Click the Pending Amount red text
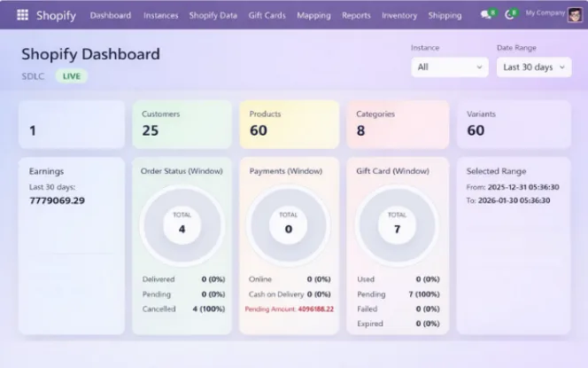This screenshot has height=368, width=588. (289, 309)
